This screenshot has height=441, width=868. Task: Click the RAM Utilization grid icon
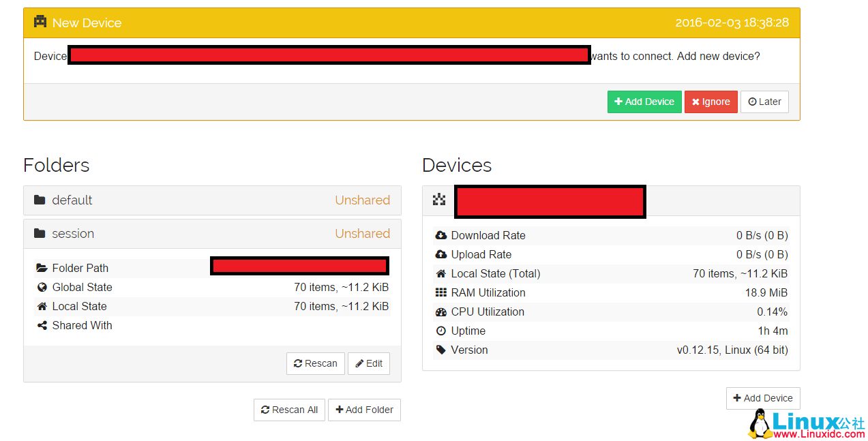click(x=440, y=293)
